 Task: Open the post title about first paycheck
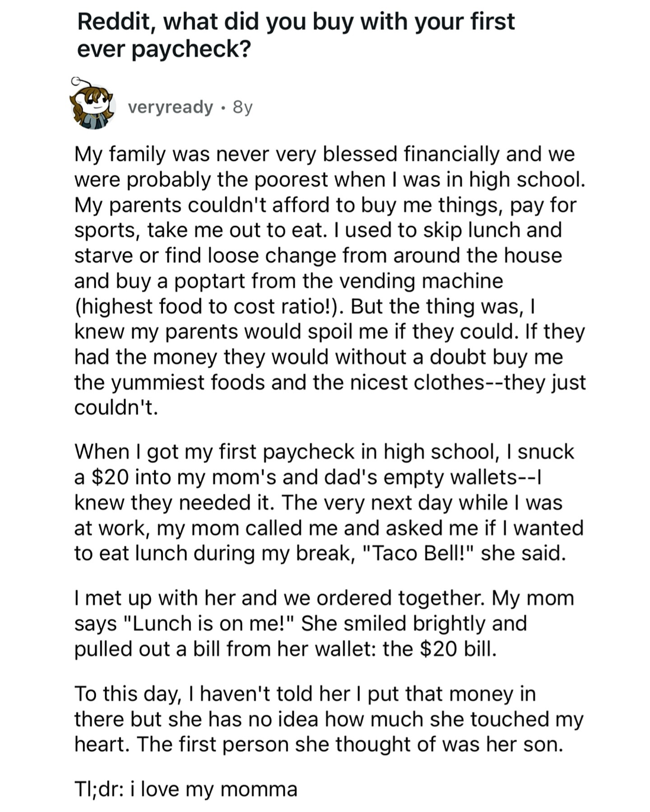coord(296,35)
